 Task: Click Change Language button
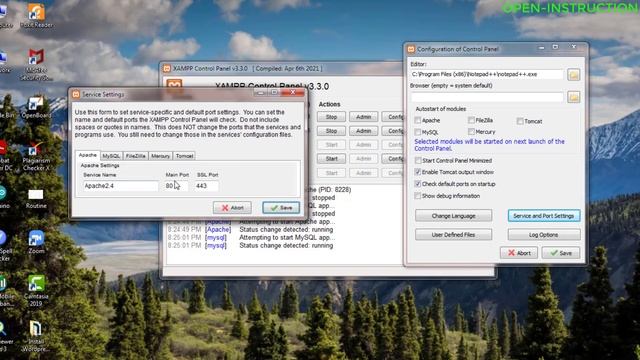click(x=453, y=216)
